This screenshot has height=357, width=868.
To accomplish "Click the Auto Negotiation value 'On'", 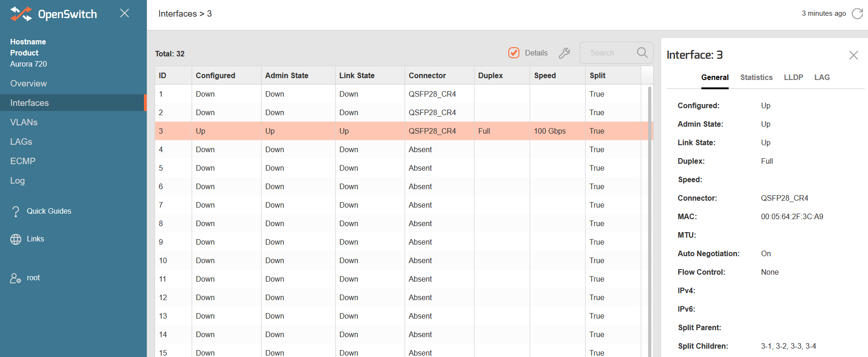I will [x=766, y=253].
